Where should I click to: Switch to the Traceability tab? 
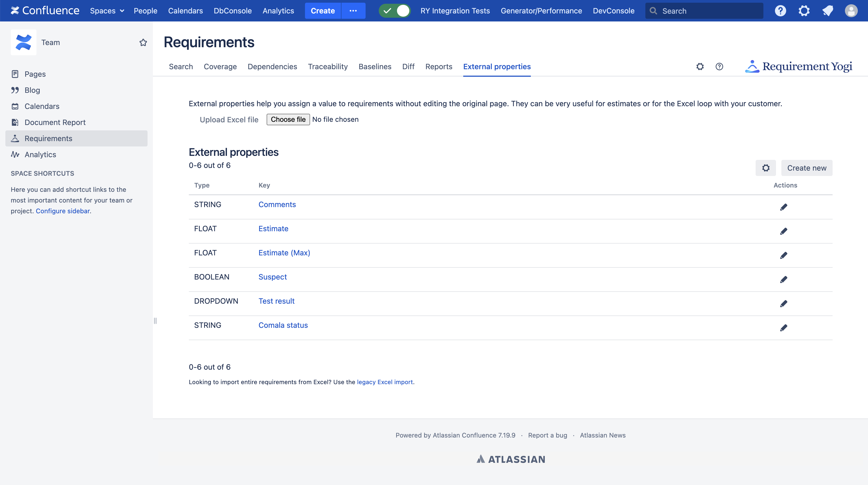click(328, 67)
